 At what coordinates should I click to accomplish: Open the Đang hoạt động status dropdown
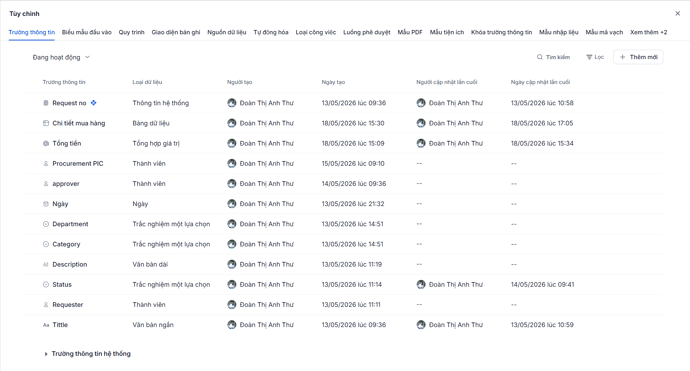click(61, 57)
